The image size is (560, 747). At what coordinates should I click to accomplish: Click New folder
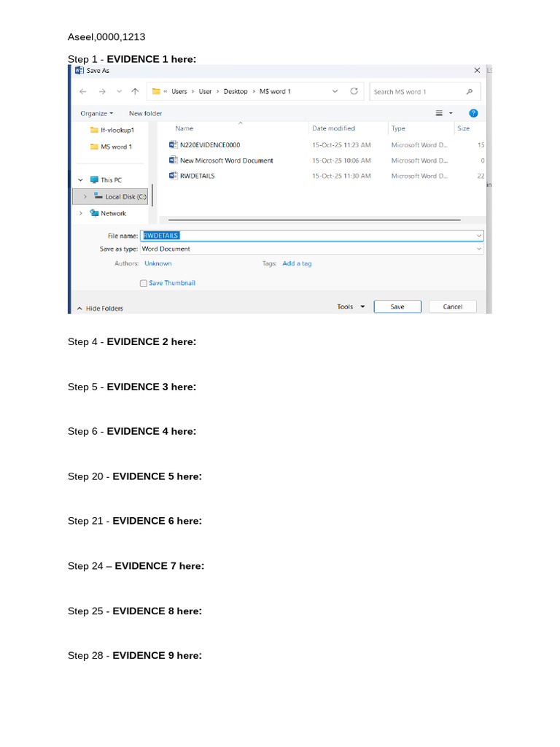click(x=145, y=113)
